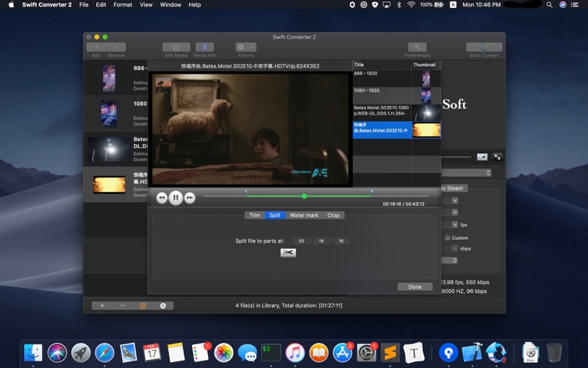
Task: Click the seconds field of split time
Action: [x=340, y=241]
